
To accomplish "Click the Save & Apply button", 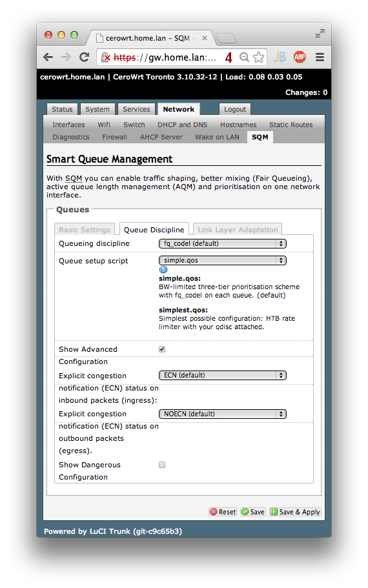I will point(295,512).
